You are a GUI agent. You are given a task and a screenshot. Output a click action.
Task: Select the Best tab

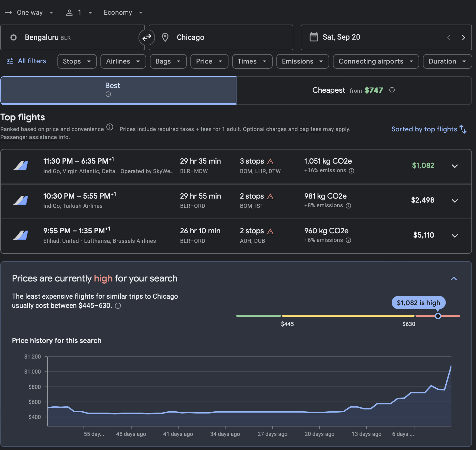point(118,90)
